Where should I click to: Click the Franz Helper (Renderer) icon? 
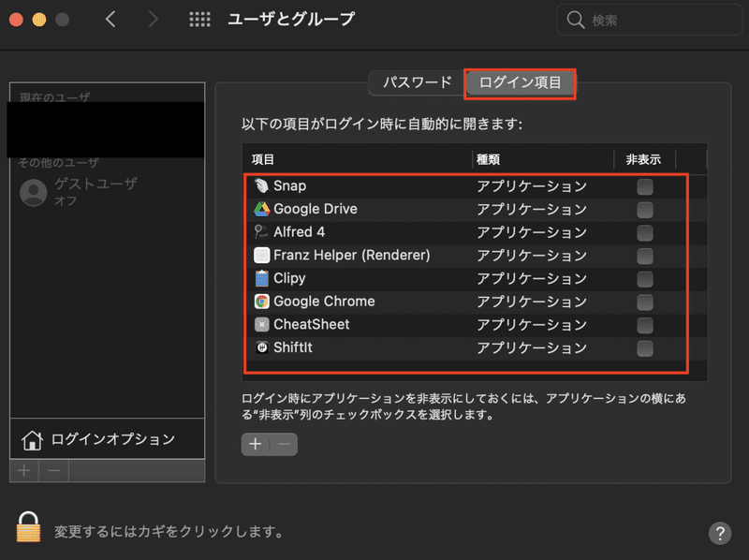pyautogui.click(x=262, y=255)
